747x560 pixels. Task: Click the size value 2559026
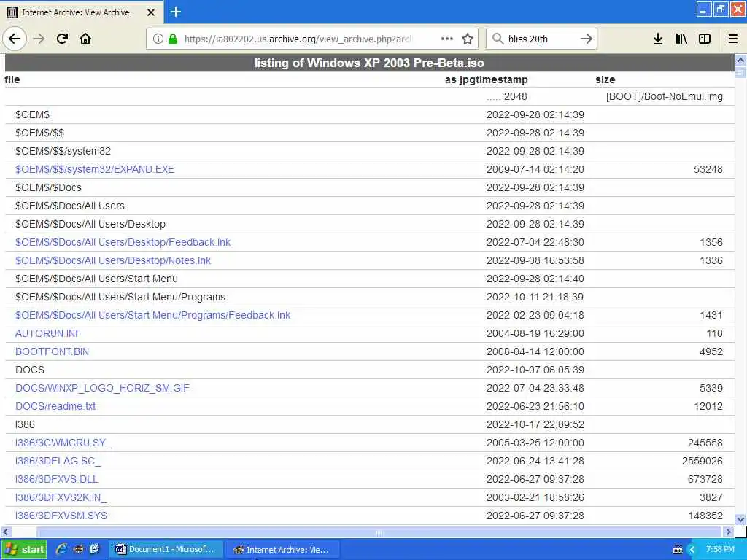click(x=703, y=461)
